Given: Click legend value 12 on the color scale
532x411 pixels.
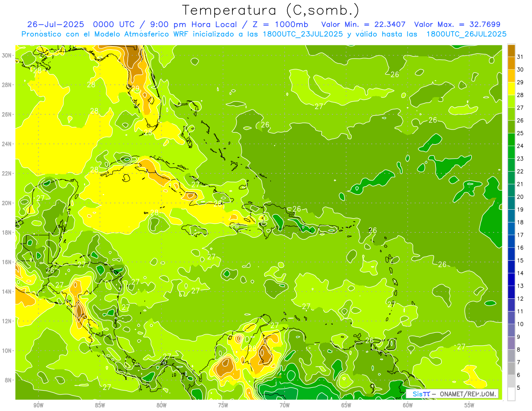Looking at the screenshot, I should (520, 298).
